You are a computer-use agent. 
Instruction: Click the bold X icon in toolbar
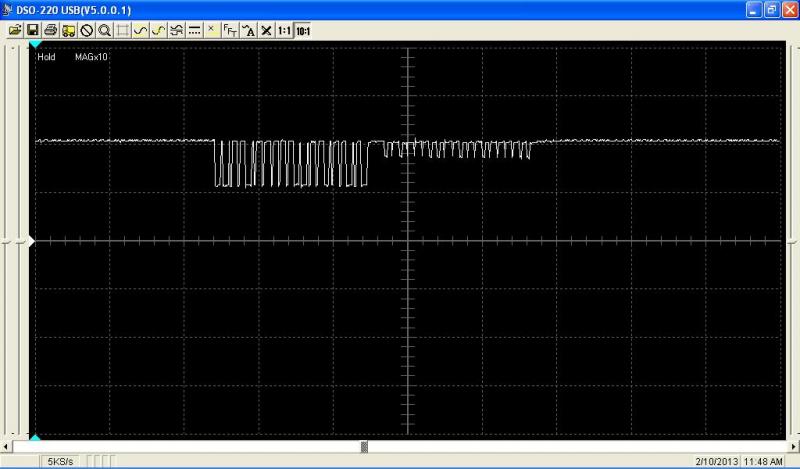click(266, 31)
